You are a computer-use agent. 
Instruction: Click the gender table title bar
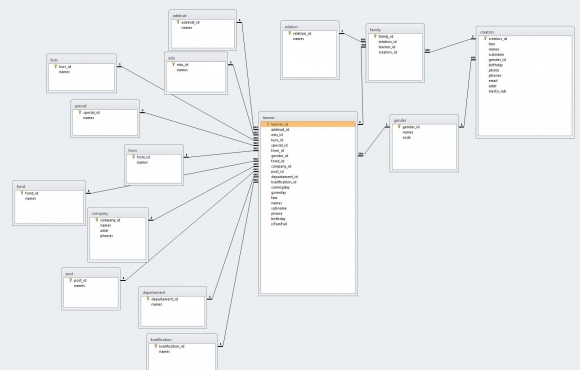click(x=424, y=120)
